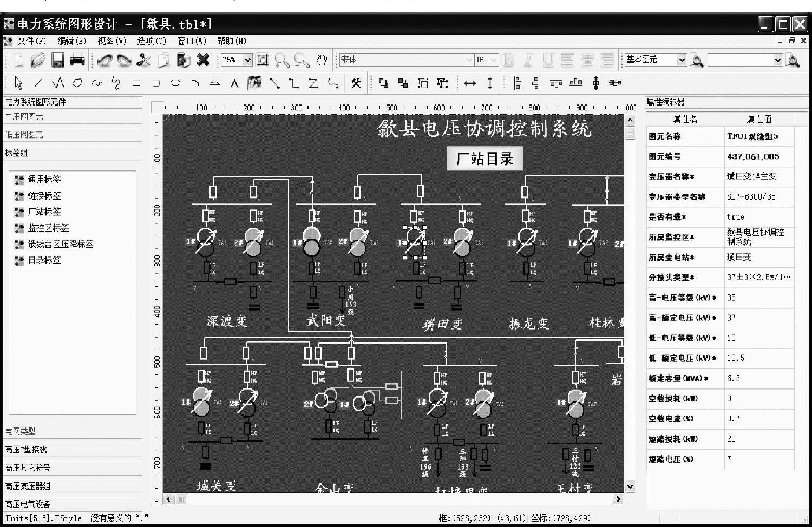Expand the 低压网图元 panel section
812x527 pixels.
pos(73,135)
